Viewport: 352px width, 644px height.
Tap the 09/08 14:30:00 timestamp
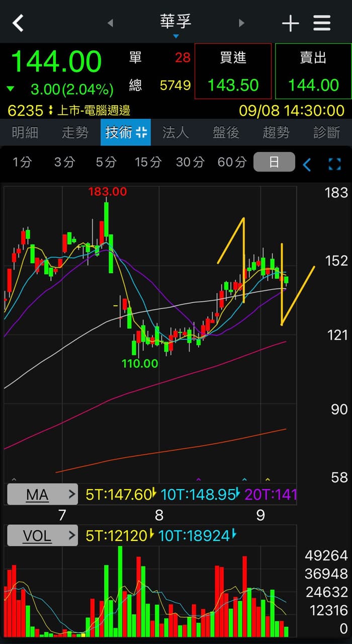click(292, 110)
